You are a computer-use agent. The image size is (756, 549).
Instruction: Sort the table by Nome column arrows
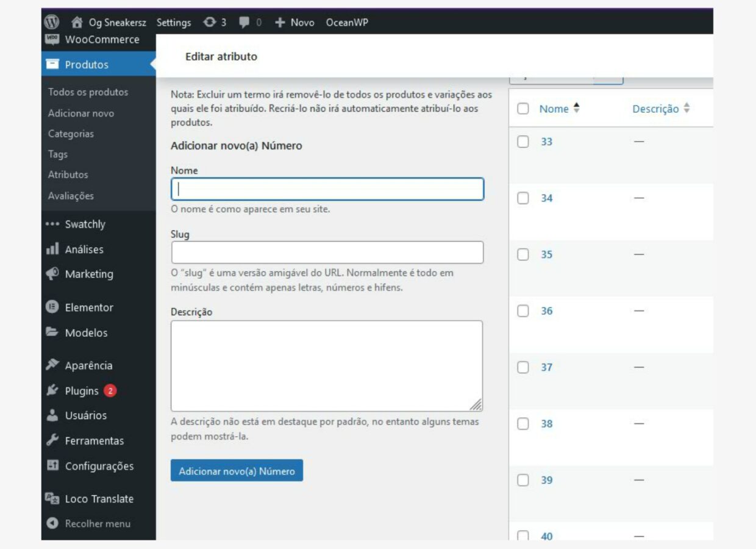pos(577,109)
